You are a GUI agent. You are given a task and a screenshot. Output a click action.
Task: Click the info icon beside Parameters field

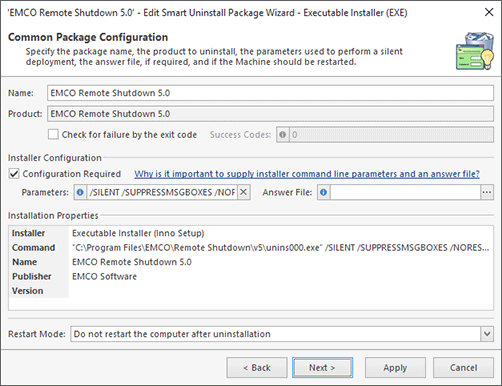[x=80, y=192]
